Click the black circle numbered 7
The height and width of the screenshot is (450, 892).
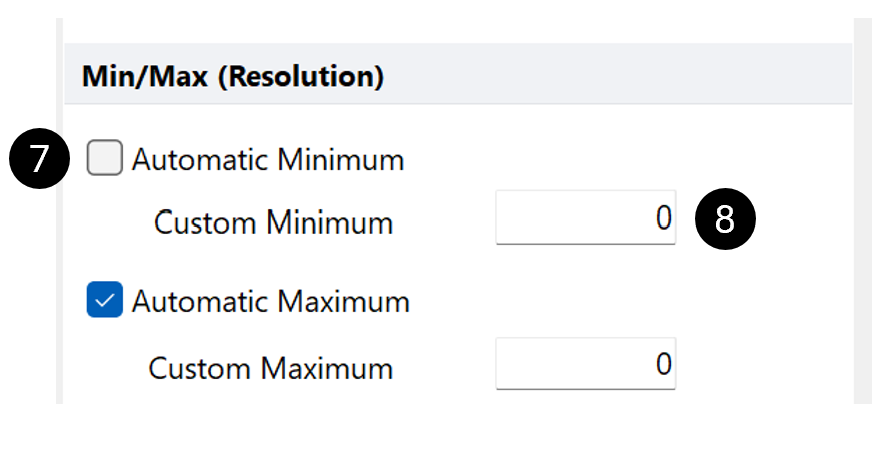pos(38,159)
